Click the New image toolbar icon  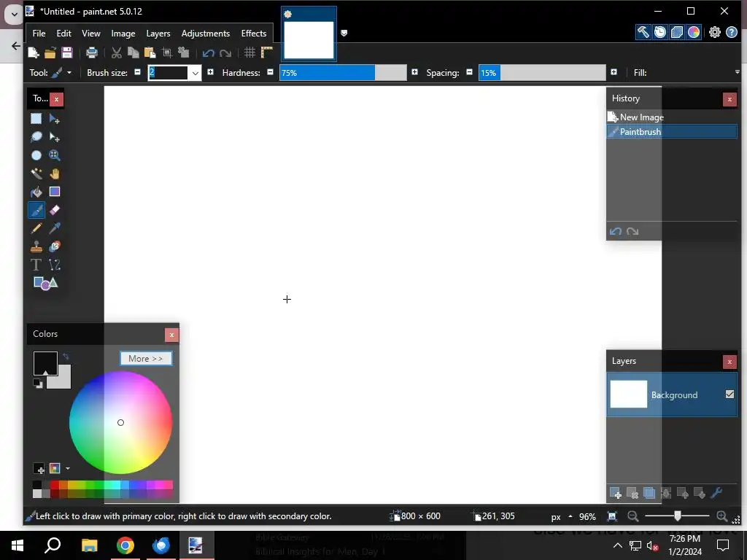click(x=34, y=52)
